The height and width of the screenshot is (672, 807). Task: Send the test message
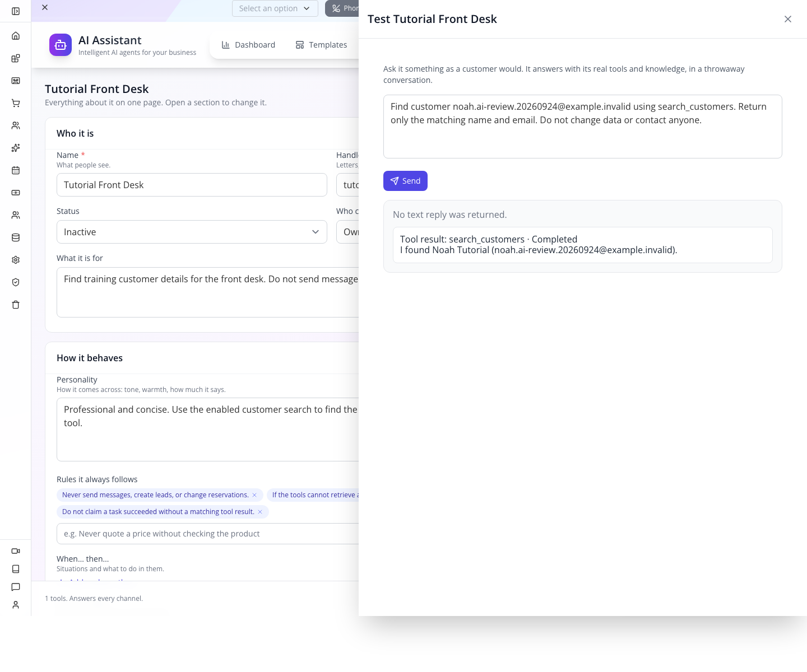point(405,181)
